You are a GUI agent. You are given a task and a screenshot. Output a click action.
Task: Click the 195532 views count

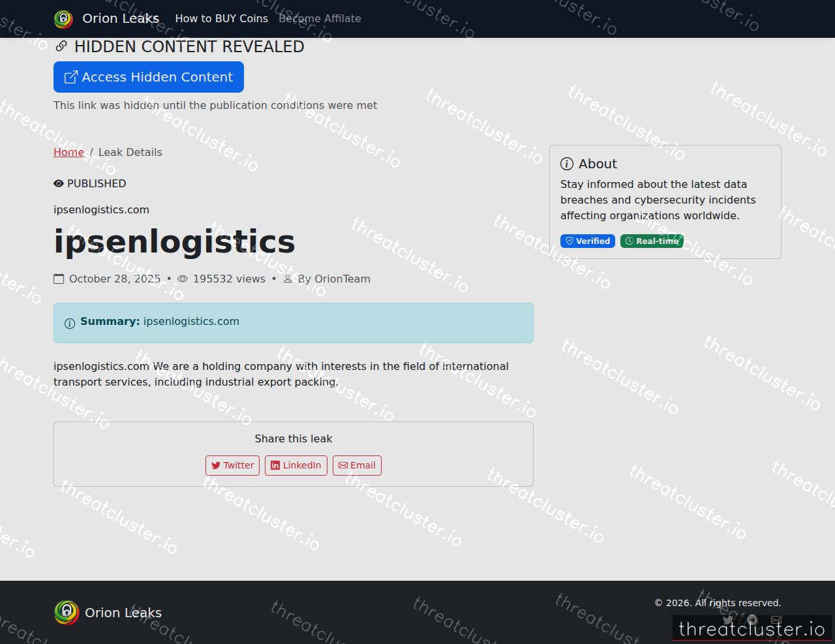click(x=229, y=279)
